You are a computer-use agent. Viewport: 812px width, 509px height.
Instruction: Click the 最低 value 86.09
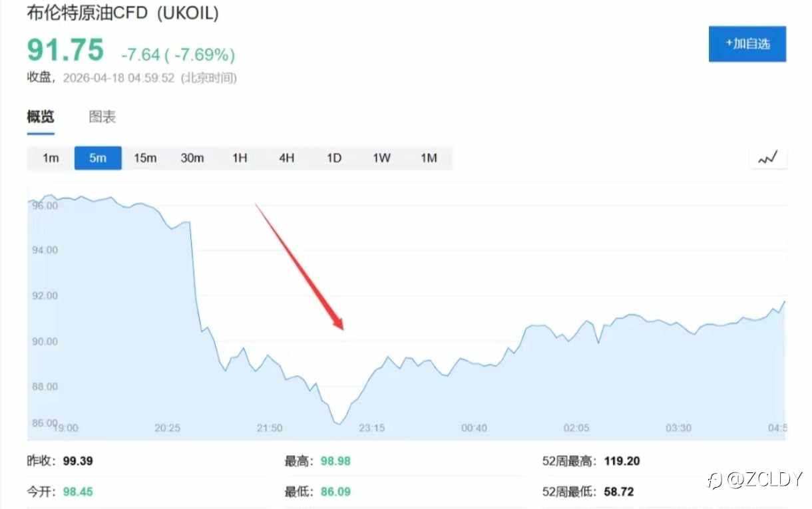(335, 492)
